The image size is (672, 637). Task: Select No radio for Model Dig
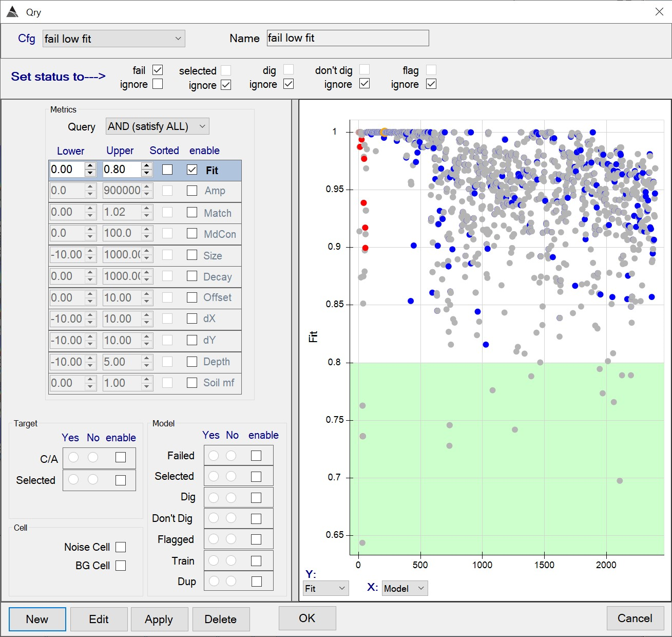231,498
